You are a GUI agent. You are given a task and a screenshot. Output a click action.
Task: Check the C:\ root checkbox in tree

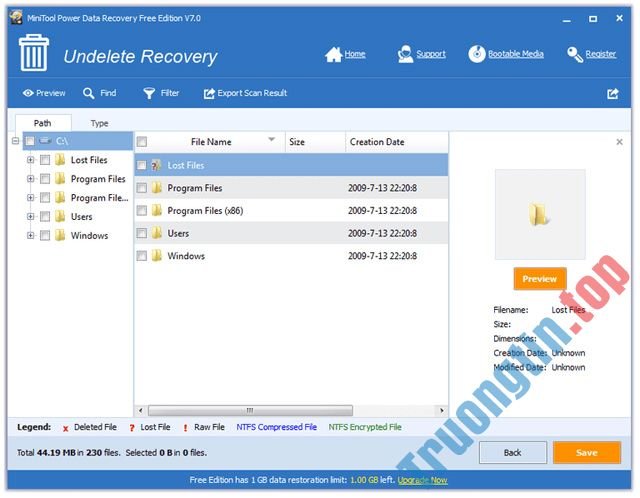(30, 141)
